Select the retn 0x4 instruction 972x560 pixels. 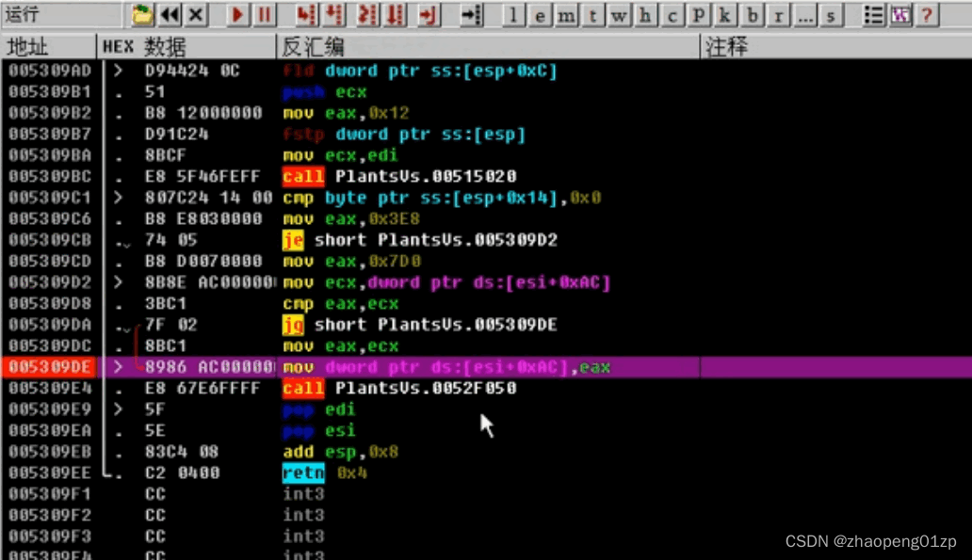[325, 472]
